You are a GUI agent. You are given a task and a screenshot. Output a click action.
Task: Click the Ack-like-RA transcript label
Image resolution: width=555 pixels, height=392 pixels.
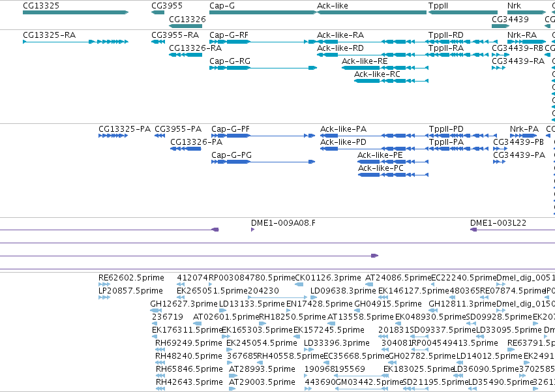coord(340,35)
